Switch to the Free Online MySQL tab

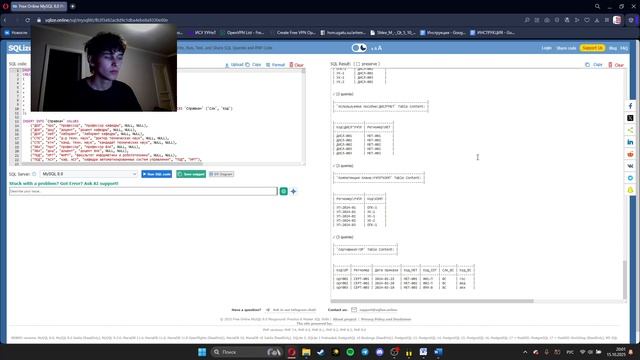(x=39, y=7)
